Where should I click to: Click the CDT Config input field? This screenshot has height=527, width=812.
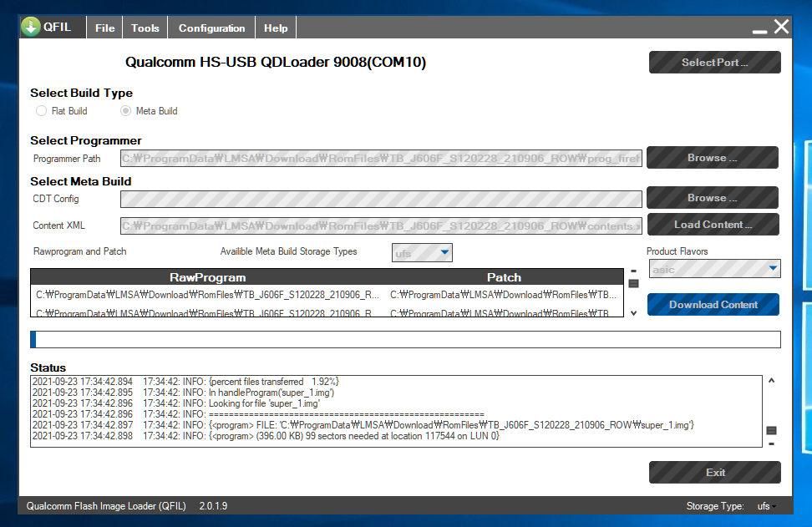(381, 199)
